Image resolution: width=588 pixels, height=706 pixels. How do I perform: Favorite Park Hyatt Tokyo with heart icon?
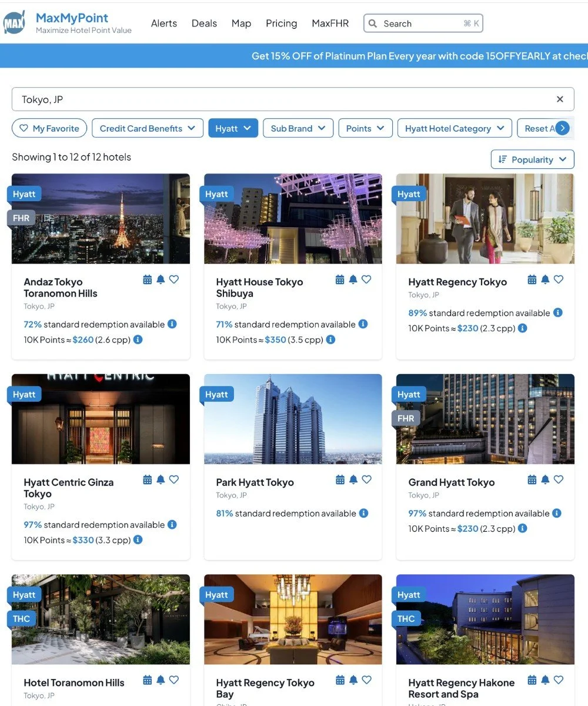pyautogui.click(x=366, y=479)
